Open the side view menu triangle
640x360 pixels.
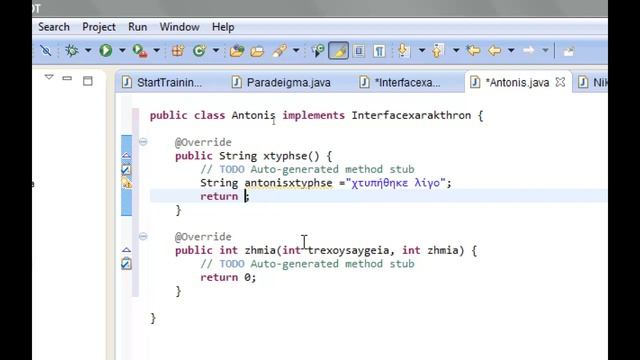click(49, 77)
